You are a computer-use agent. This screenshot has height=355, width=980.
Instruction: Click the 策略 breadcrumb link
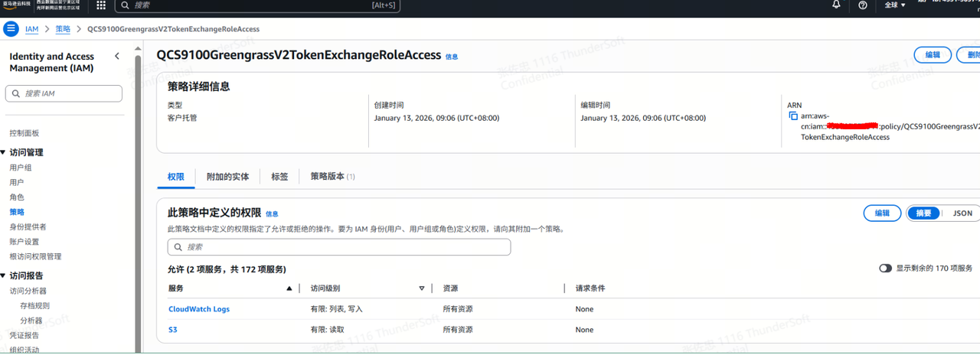63,29
